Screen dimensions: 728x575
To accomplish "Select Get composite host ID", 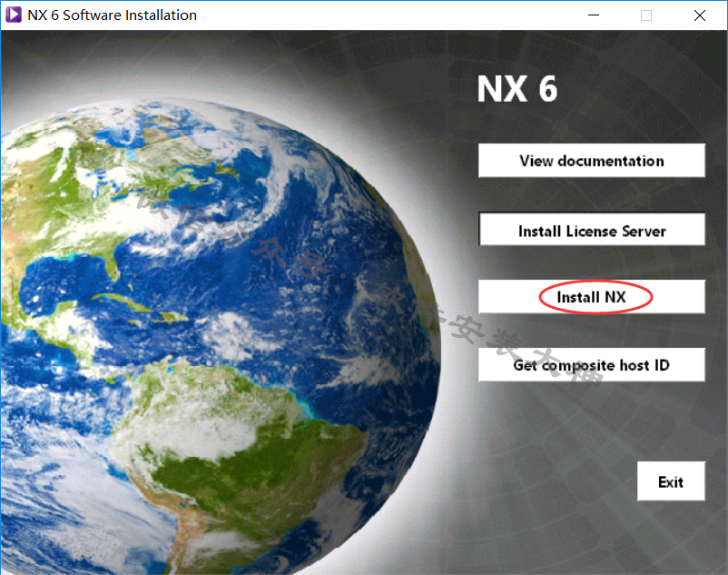I will click(x=592, y=364).
